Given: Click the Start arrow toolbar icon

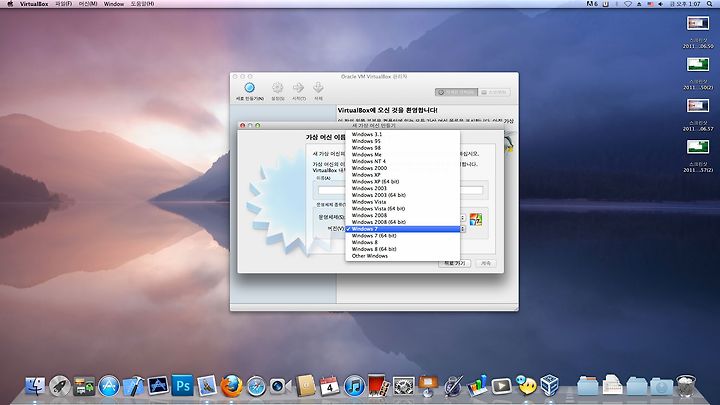Looking at the screenshot, I should [x=298, y=88].
